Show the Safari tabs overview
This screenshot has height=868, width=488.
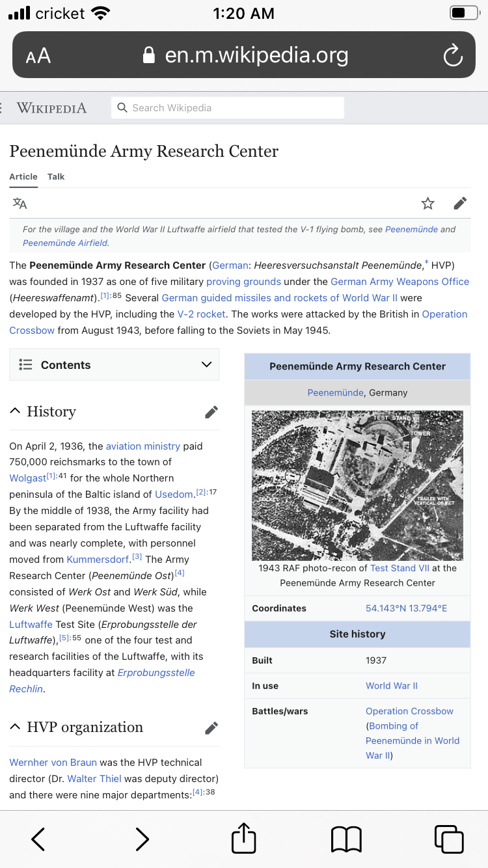[x=449, y=839]
